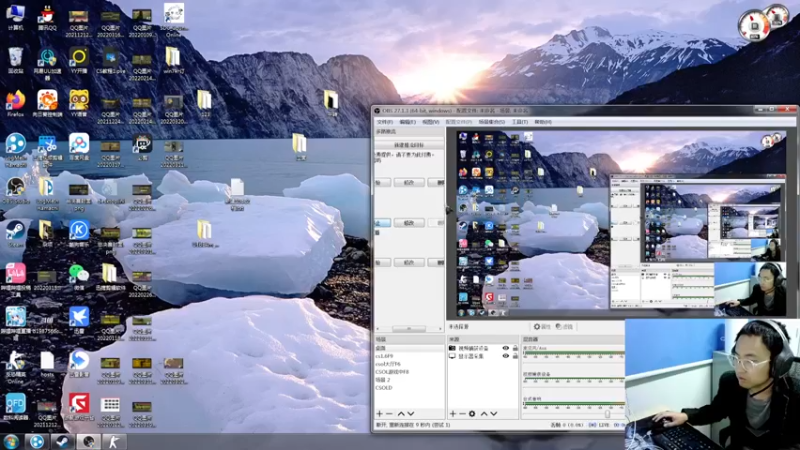
Task: Select the 视频捕获设备 source row
Action: [483, 348]
